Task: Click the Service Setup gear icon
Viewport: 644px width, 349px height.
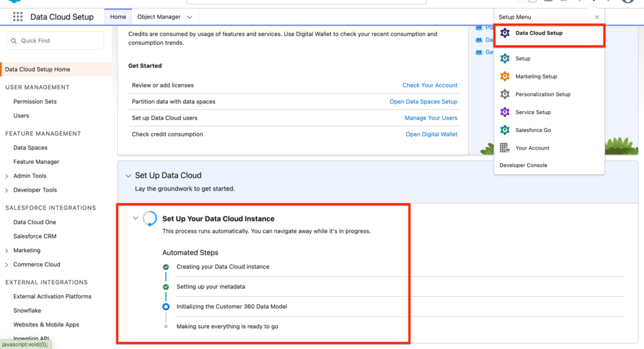Action: (x=504, y=112)
